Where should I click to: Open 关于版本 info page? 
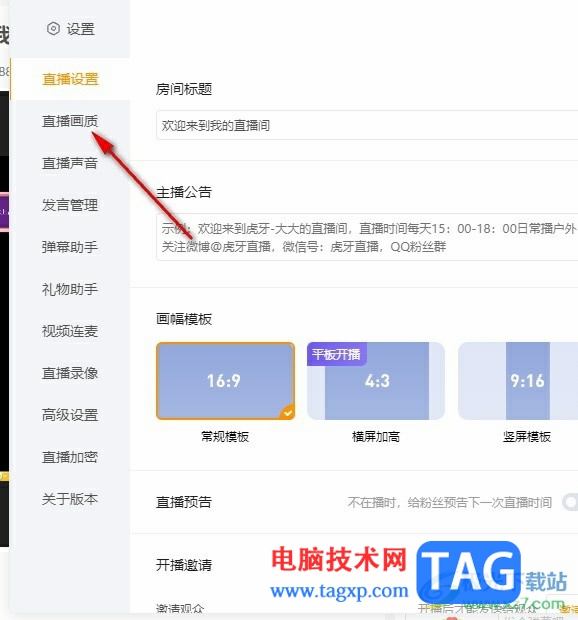(70, 499)
